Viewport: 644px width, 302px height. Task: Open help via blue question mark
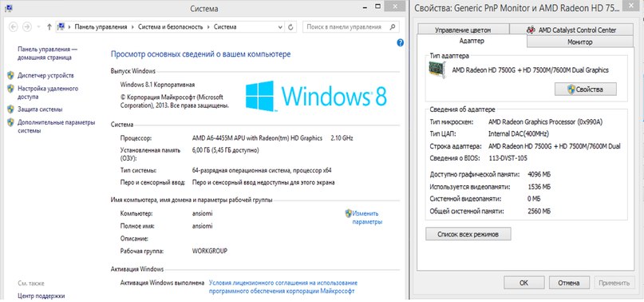[x=401, y=43]
